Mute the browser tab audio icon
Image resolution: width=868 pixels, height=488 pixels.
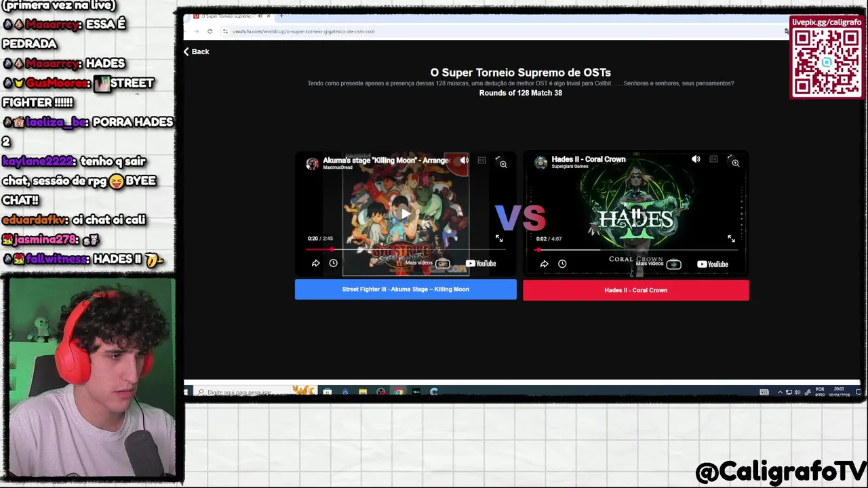pos(259,16)
